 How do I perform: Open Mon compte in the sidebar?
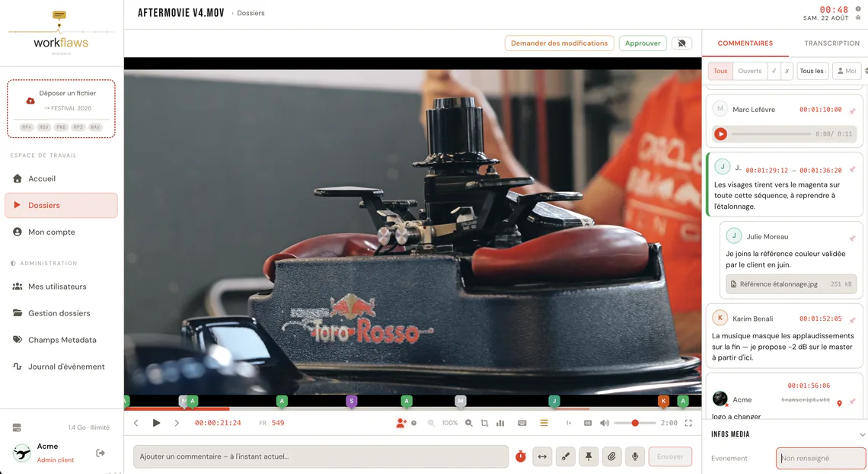(x=61, y=232)
